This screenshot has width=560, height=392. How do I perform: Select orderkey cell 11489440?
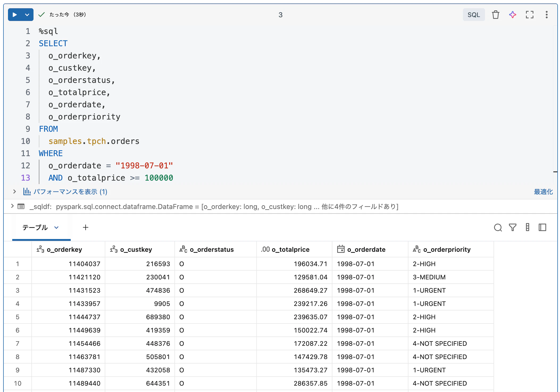coord(68,383)
